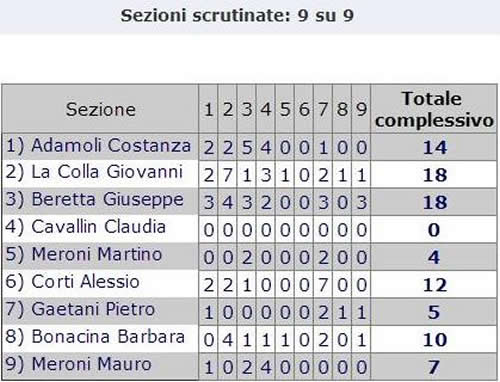The image size is (500, 382).
Task: Click Corti Alessio total value 12
Action: pyautogui.click(x=435, y=285)
